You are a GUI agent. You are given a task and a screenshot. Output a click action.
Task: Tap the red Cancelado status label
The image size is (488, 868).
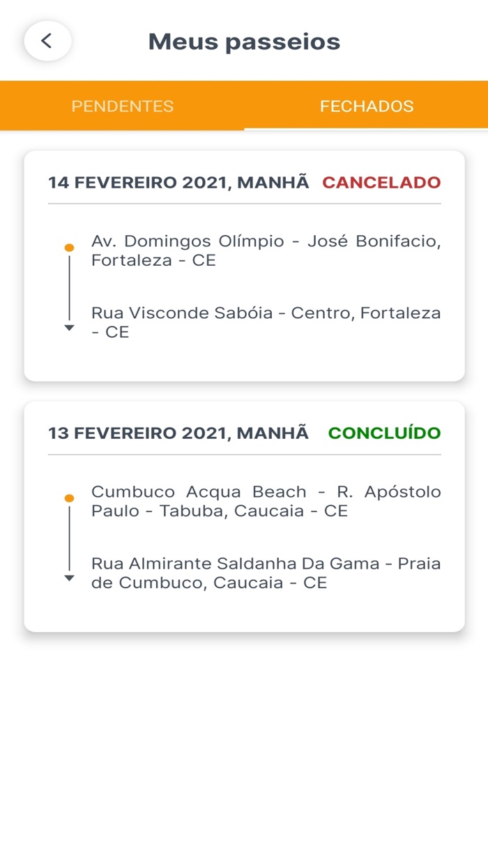[x=381, y=183]
